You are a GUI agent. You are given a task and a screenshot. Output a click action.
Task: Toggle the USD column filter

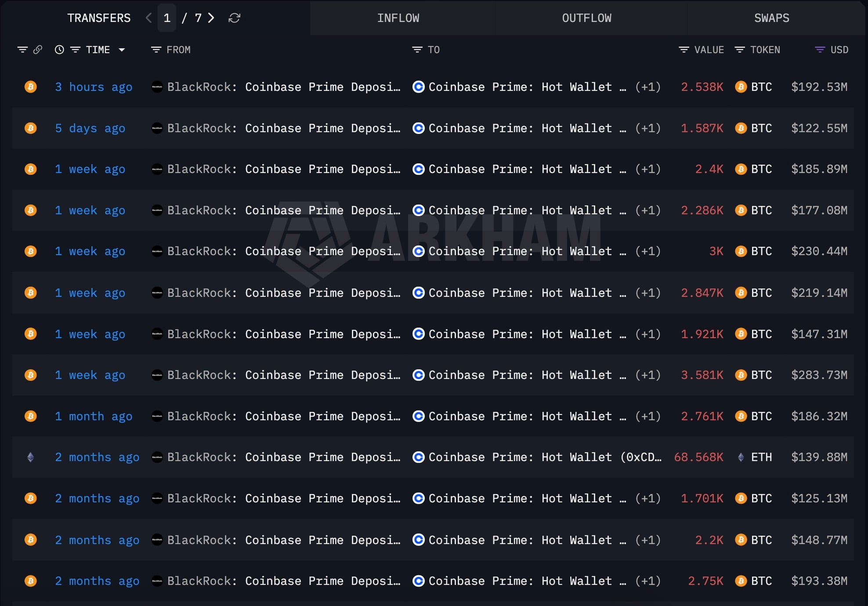pyautogui.click(x=820, y=50)
